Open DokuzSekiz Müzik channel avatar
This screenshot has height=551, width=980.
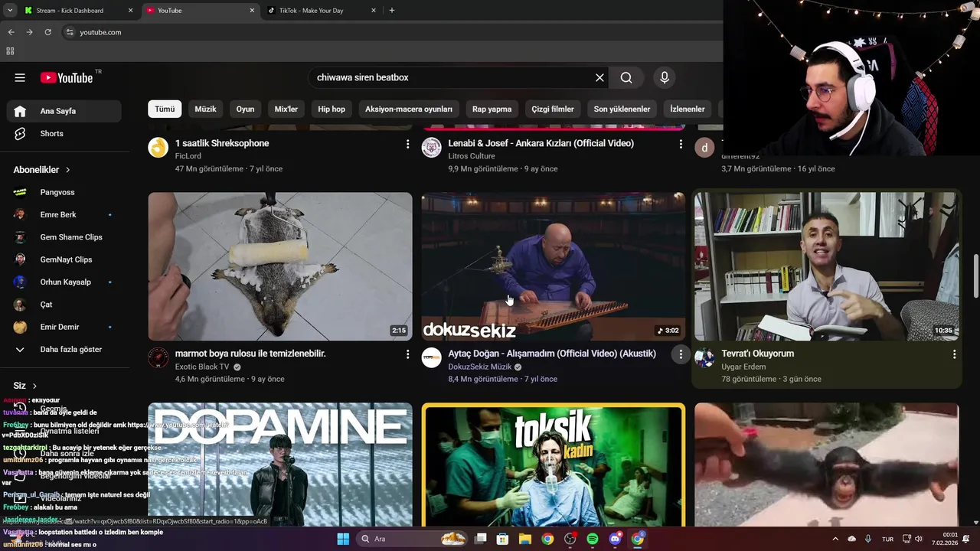coord(432,357)
